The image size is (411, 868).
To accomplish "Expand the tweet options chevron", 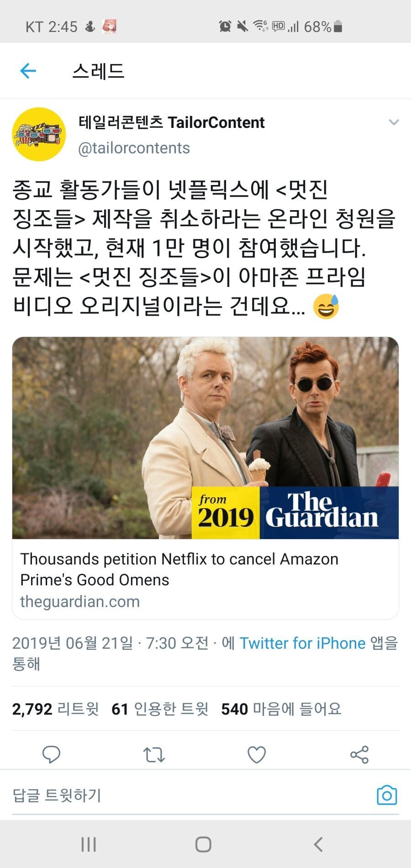I will pos(393,122).
